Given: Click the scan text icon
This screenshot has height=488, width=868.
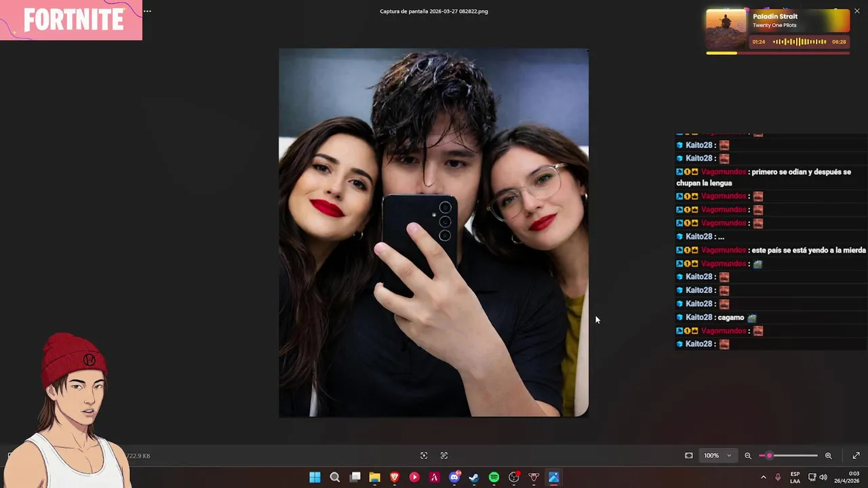Looking at the screenshot, I should 444,455.
